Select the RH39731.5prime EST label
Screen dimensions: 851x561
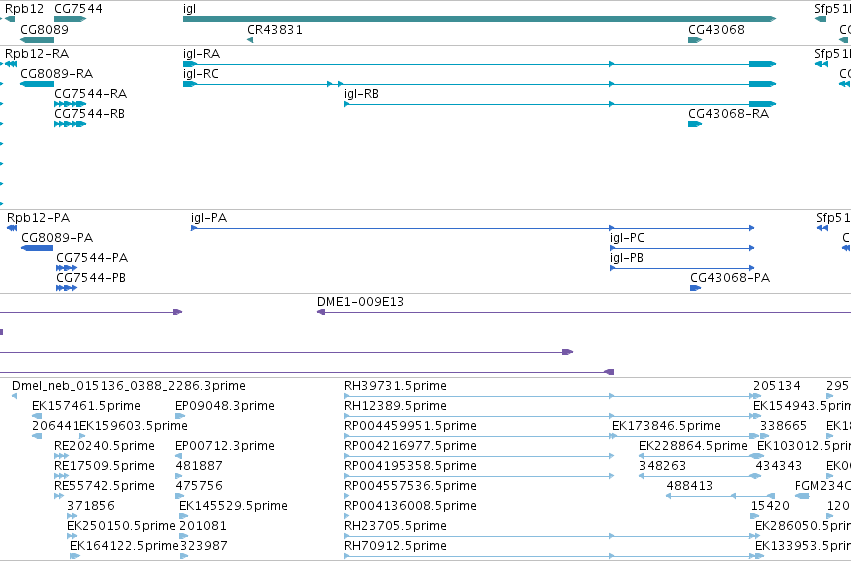[x=396, y=386]
